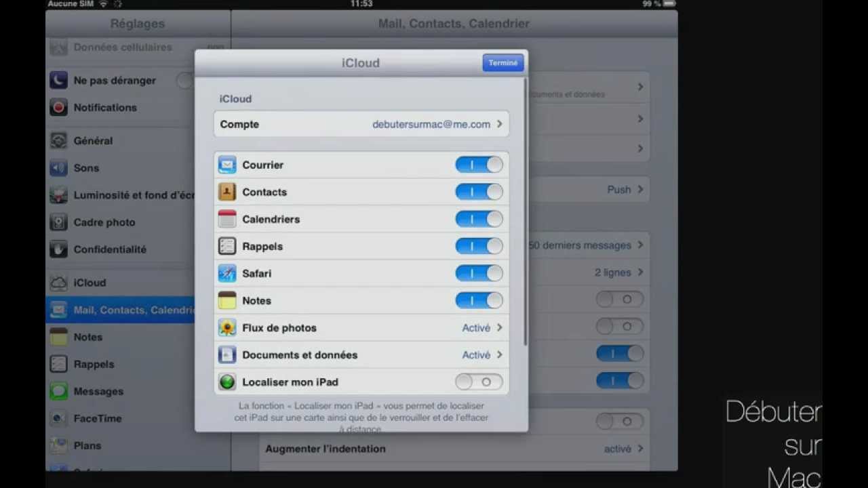Tap the debutersurmac@me.com account

[x=431, y=124]
